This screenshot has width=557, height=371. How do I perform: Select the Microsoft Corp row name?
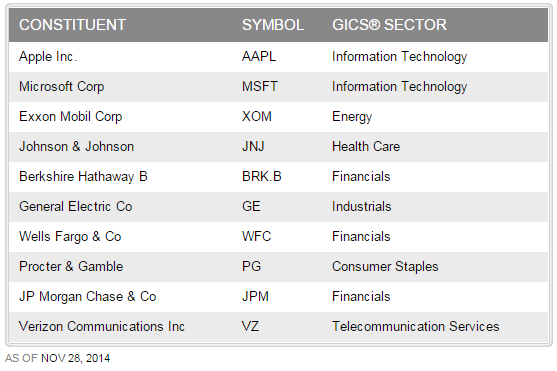point(61,87)
